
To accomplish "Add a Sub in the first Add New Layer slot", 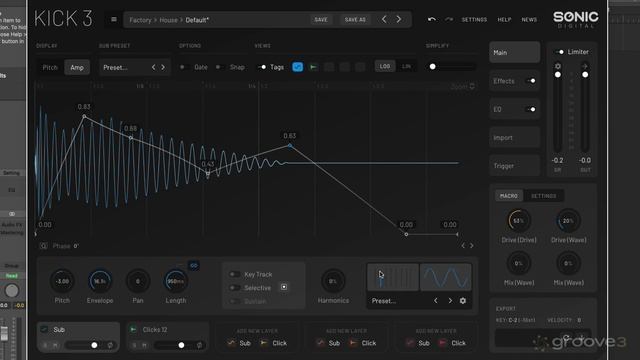I will point(240,343).
